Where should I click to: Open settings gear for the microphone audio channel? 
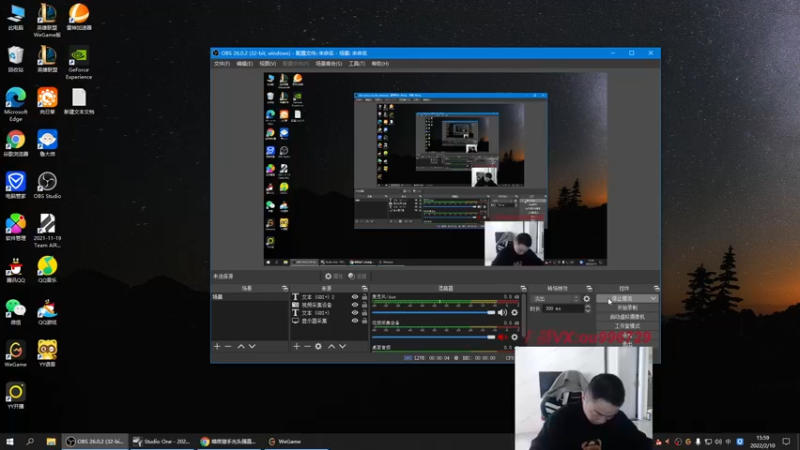click(x=514, y=312)
